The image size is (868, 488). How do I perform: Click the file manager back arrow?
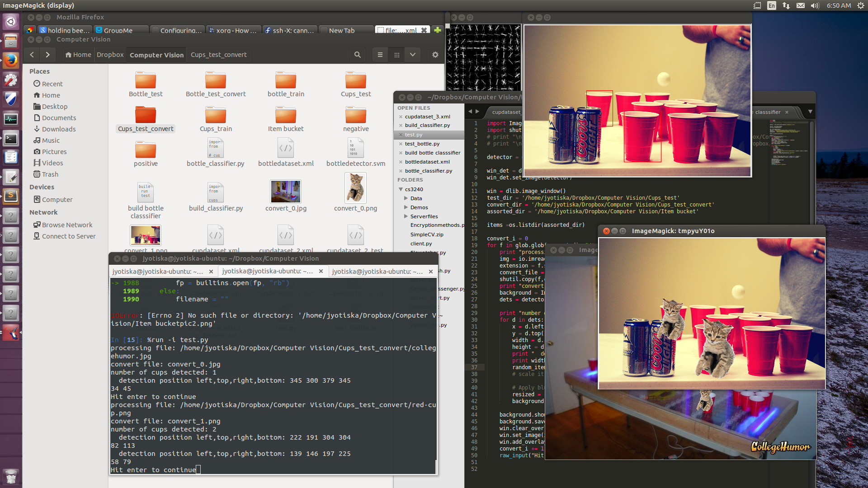pyautogui.click(x=32, y=55)
